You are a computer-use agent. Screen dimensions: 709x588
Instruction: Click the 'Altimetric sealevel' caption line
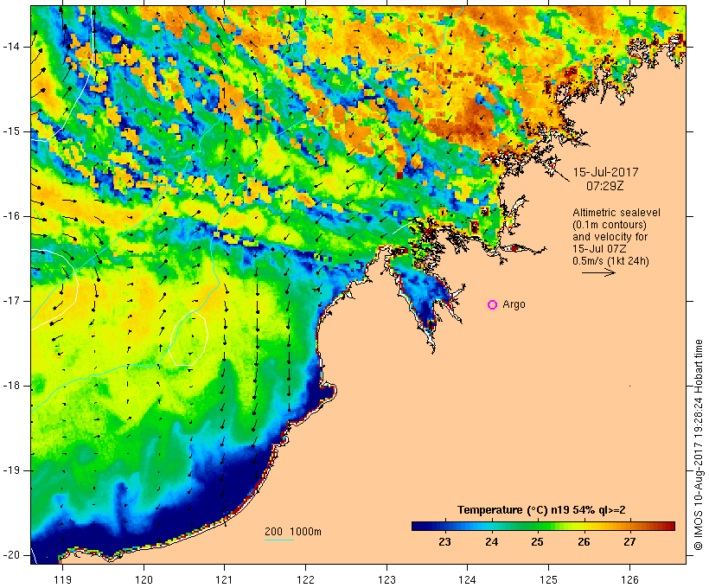pyautogui.click(x=616, y=213)
